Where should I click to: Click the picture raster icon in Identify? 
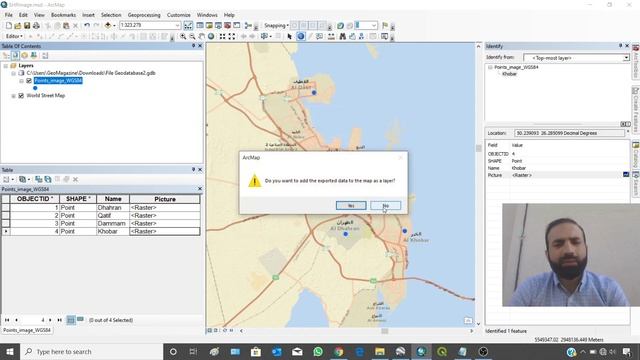coord(626,175)
